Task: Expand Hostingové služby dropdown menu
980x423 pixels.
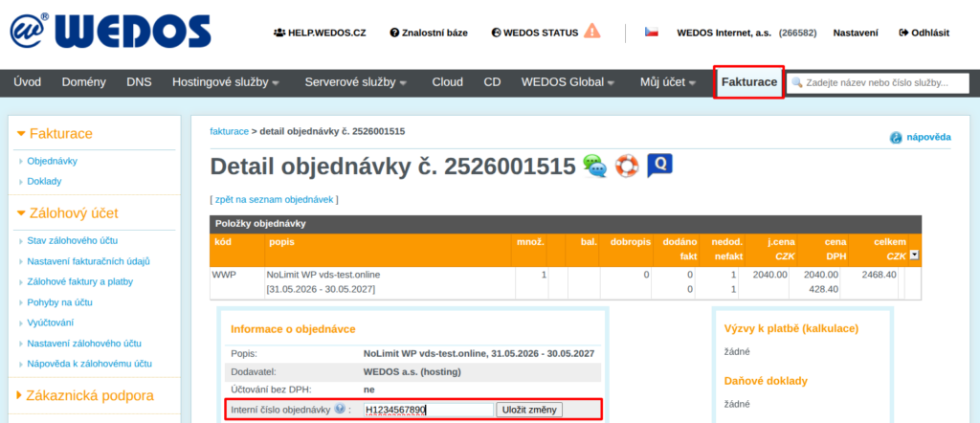Action: (x=226, y=82)
